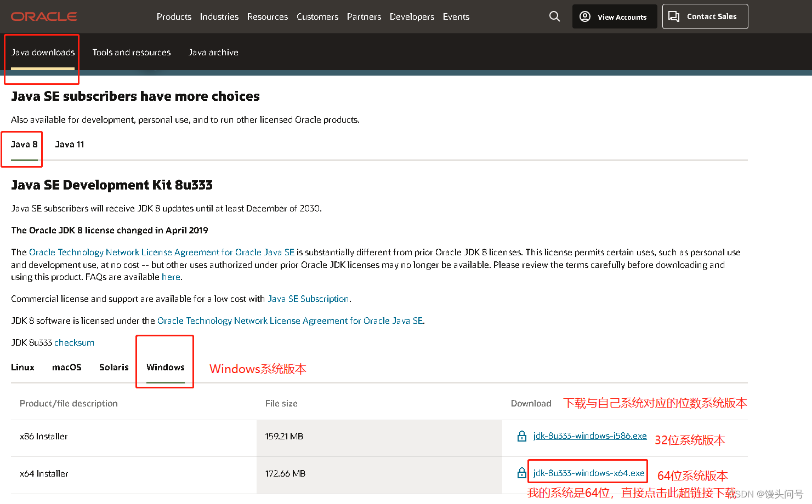Click the 'Product/file description' column header

point(69,404)
